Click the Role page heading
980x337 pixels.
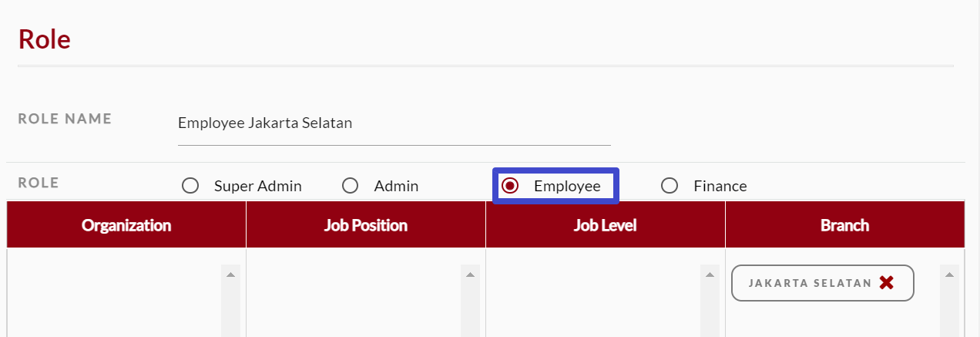(x=45, y=39)
